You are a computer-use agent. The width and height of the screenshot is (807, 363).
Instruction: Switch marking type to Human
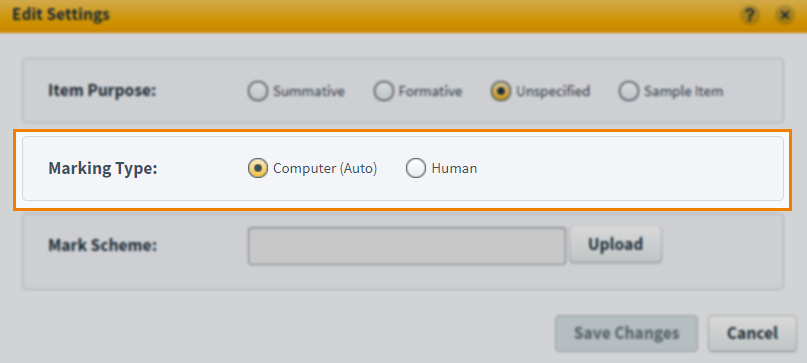[x=416, y=168]
